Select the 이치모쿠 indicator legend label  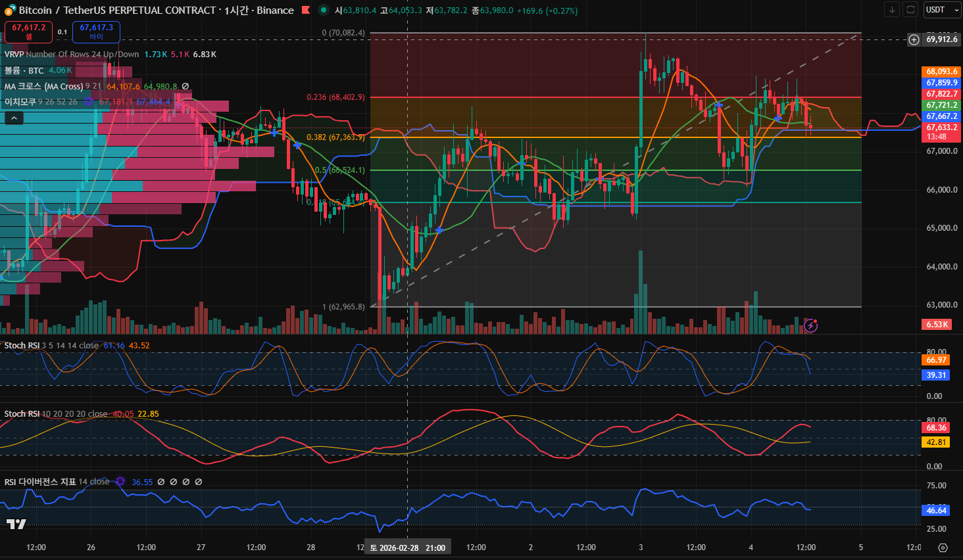click(x=20, y=102)
